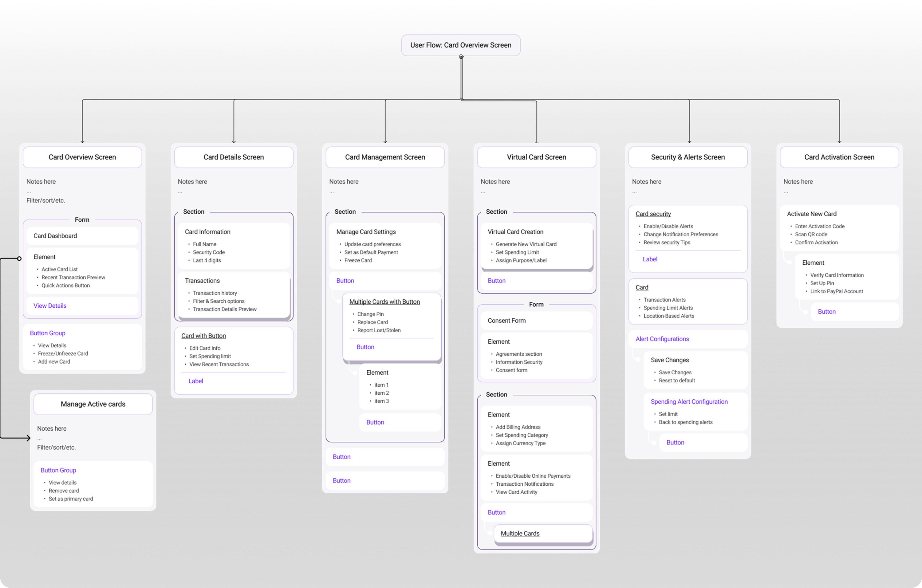Open Alert Configurations link

(x=662, y=339)
